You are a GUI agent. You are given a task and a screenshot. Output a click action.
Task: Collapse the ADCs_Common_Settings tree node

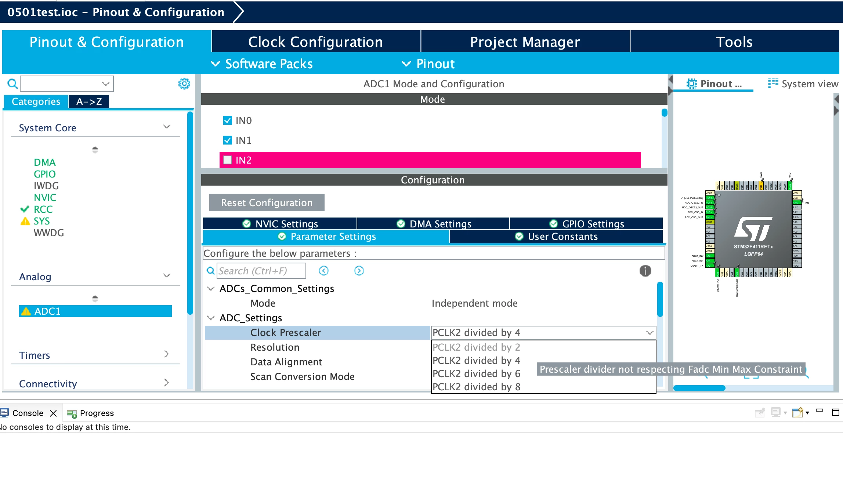pos(211,289)
